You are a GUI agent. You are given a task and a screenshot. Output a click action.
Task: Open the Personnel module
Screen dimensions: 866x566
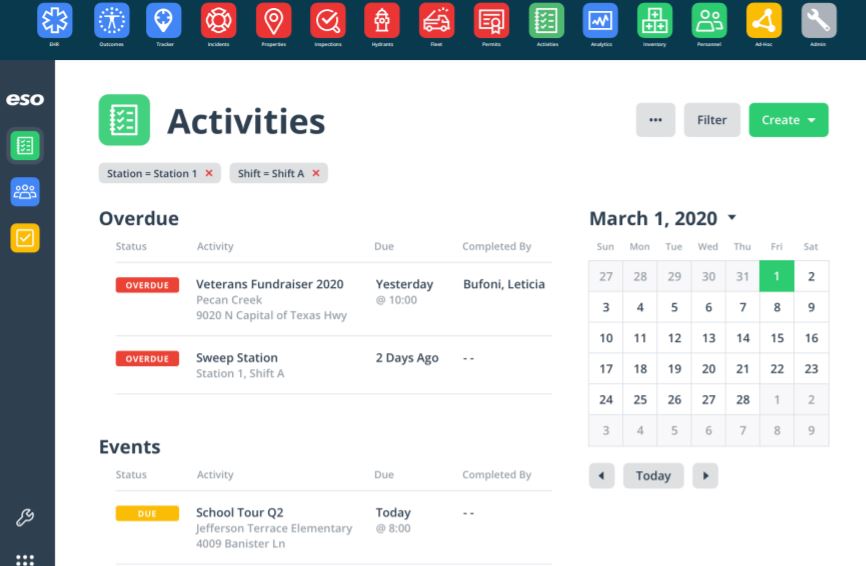tap(709, 20)
